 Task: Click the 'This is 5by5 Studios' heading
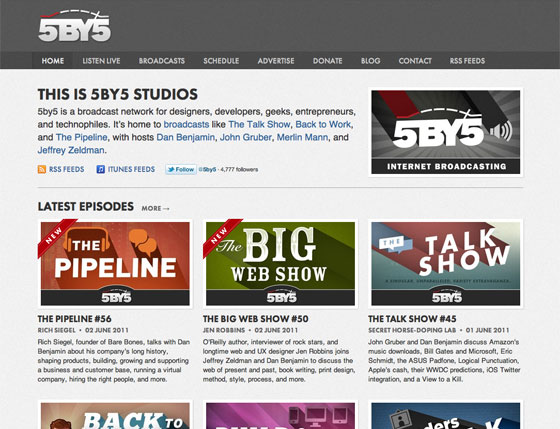118,94
